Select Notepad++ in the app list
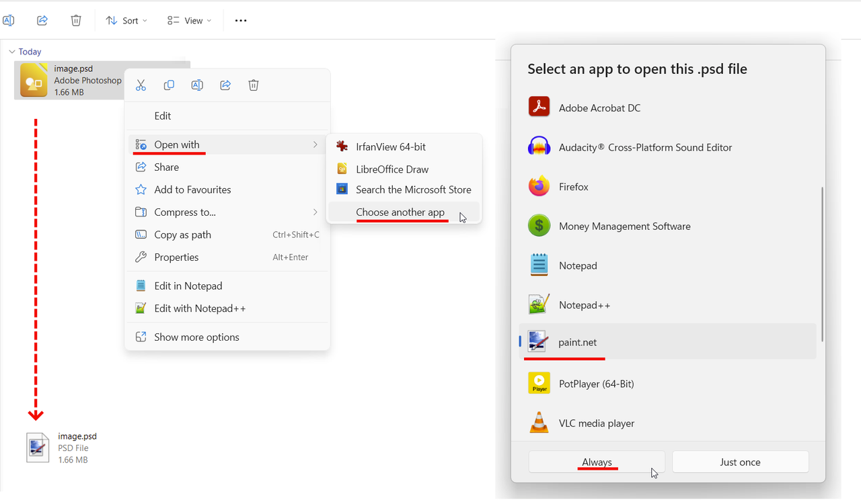Image resolution: width=861 pixels, height=504 pixels. (668, 305)
